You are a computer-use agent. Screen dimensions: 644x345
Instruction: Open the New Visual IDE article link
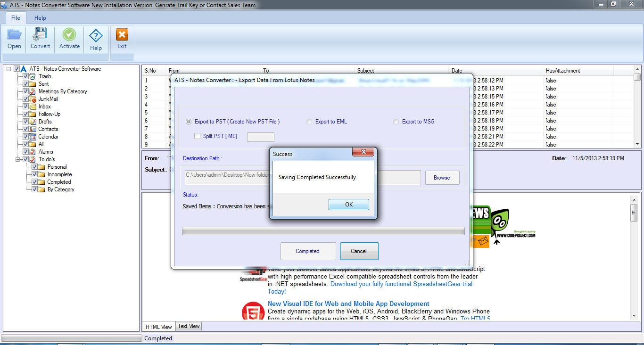click(348, 304)
